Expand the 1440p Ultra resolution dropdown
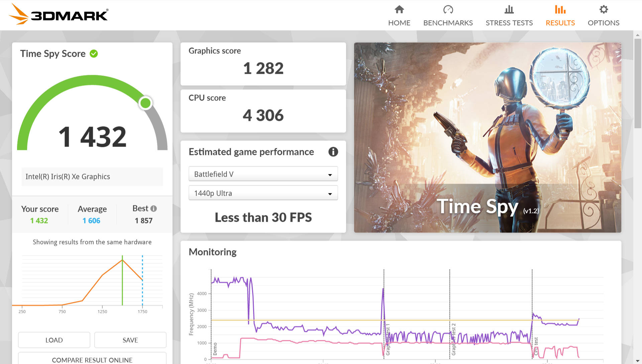Viewport: 642px width, 364px height. pos(263,193)
